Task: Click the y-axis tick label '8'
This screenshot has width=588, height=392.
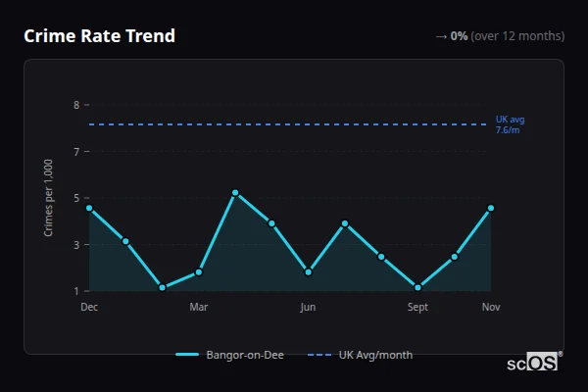Action: click(76, 105)
